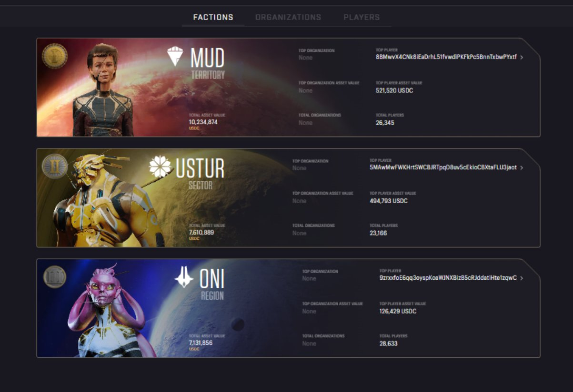This screenshot has height=392, width=573.
Task: Click the MUD character portrait
Action: [x=102, y=89]
